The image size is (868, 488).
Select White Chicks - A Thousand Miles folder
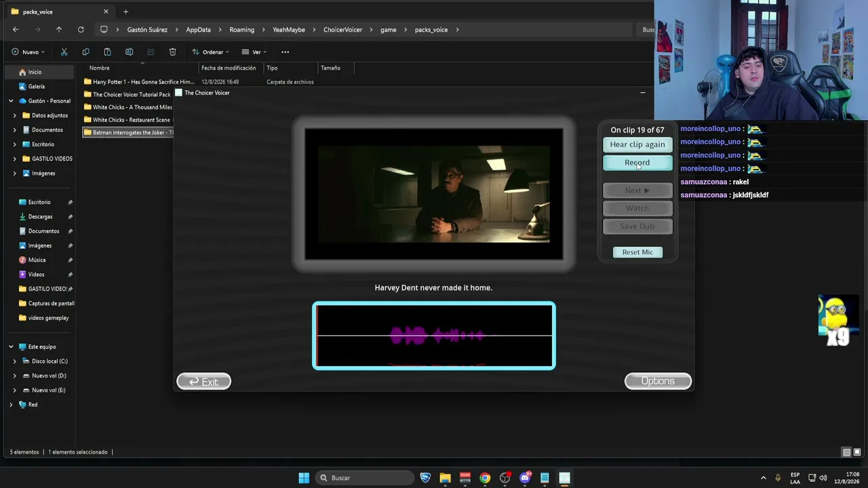point(128,107)
